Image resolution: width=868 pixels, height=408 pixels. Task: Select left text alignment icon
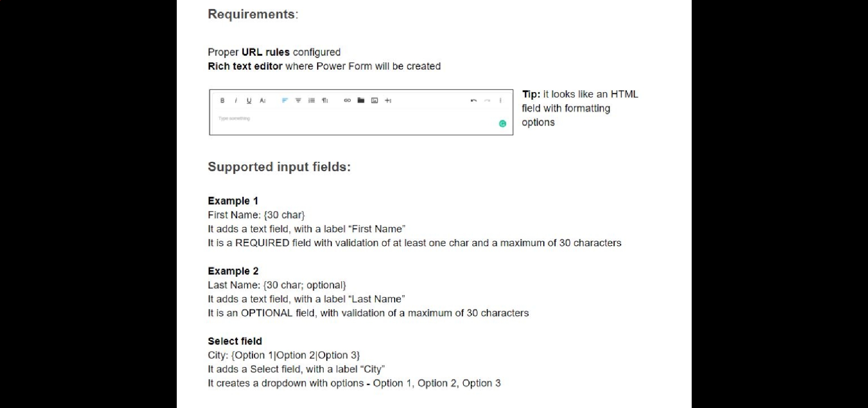(x=284, y=101)
